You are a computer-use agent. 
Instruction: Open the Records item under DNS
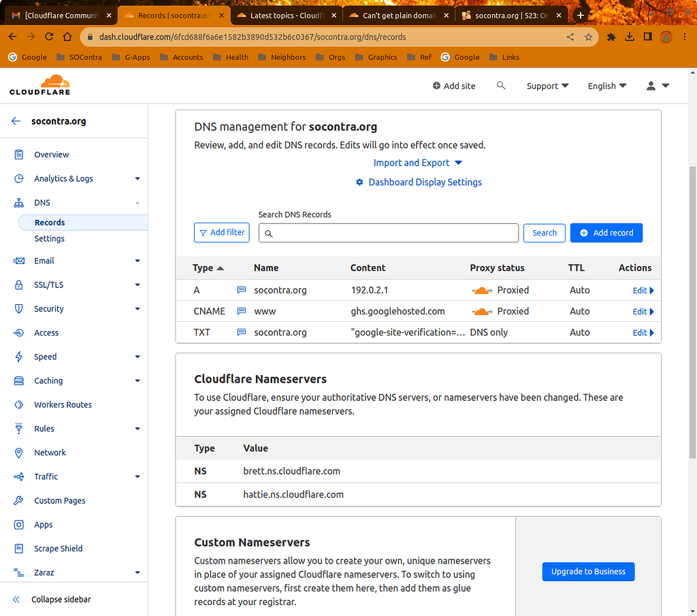(82, 223)
